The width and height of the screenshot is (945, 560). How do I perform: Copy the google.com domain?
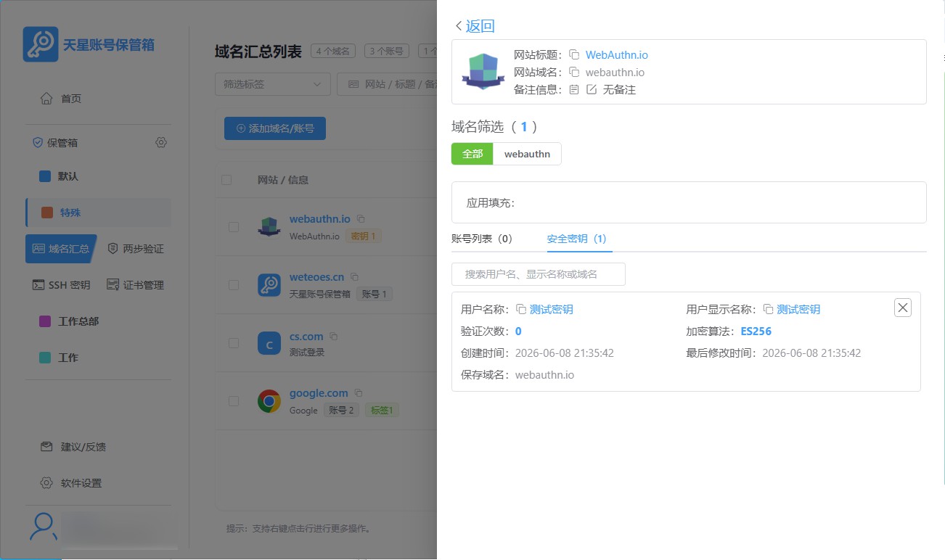tap(359, 393)
